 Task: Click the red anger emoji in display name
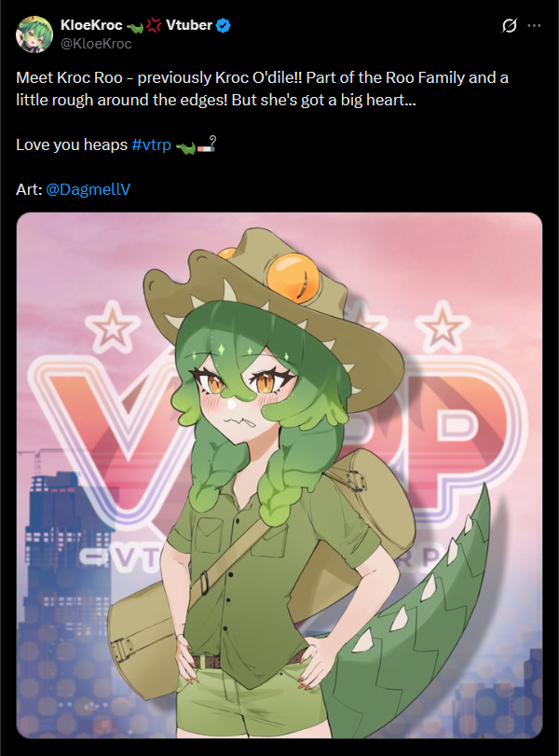(154, 25)
